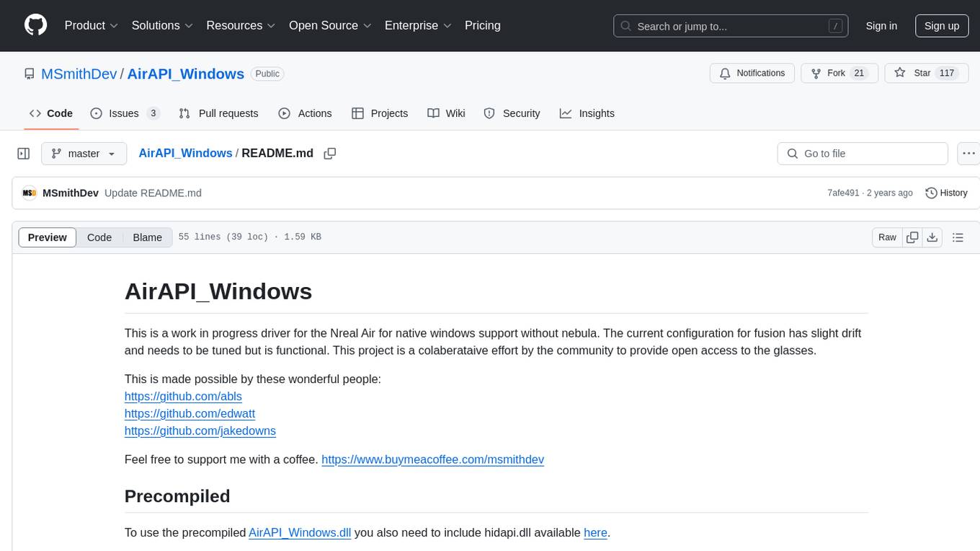Expand the Open Source menu
Image resolution: width=980 pixels, height=551 pixels.
pyautogui.click(x=330, y=25)
